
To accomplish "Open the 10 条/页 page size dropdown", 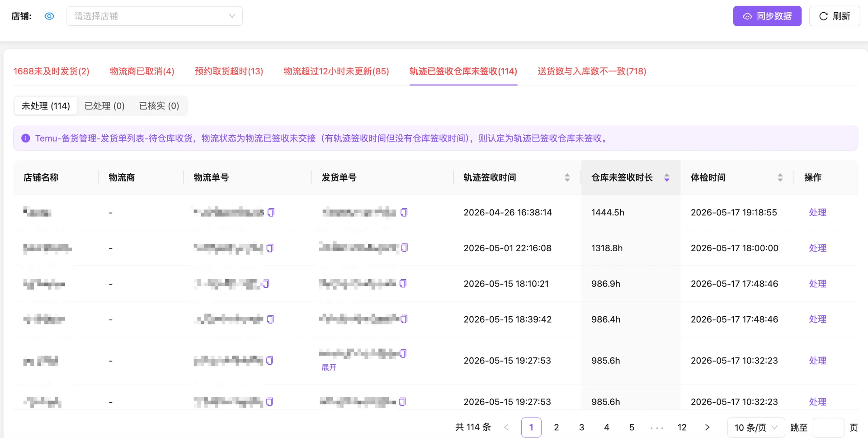I will pos(756,428).
